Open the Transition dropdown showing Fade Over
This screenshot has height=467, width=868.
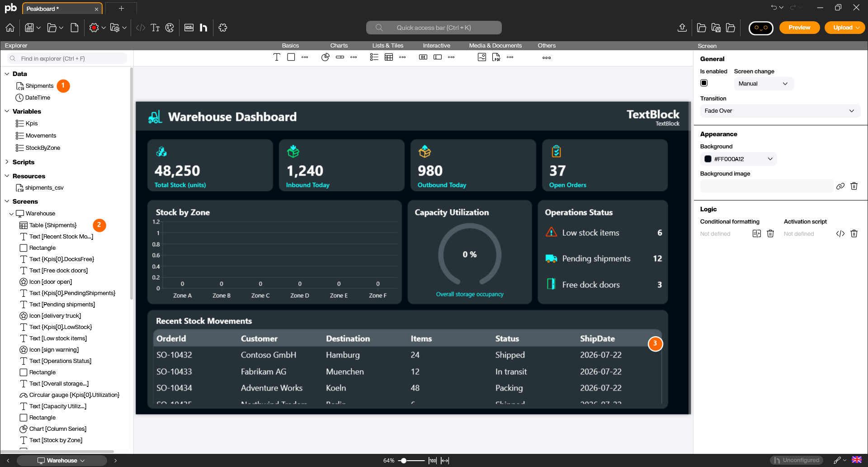(780, 111)
